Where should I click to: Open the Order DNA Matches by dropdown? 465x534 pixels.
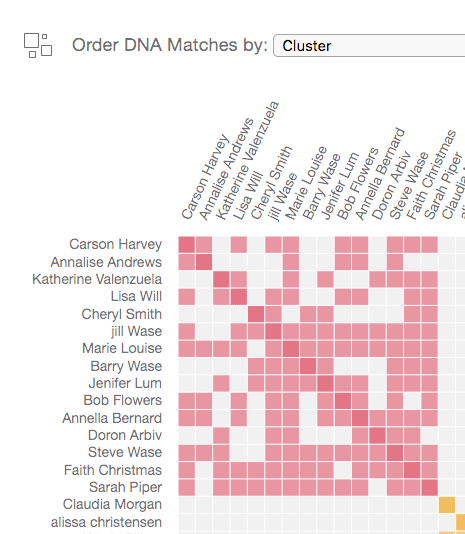click(x=369, y=46)
